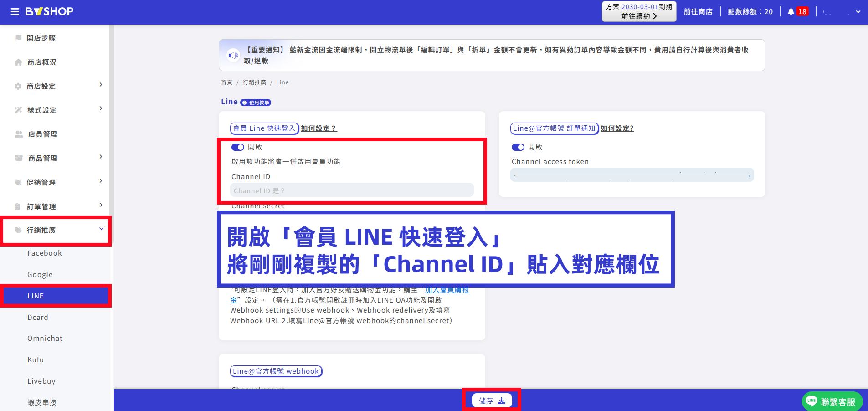The width and height of the screenshot is (868, 411).
Task: Click the 商品管理 box icon
Action: (19, 158)
